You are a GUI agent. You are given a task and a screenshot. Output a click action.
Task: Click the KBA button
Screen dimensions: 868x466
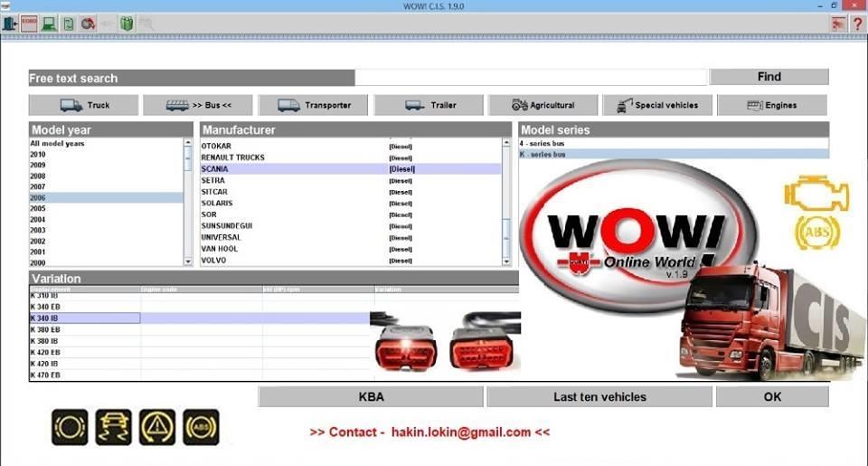point(371,396)
